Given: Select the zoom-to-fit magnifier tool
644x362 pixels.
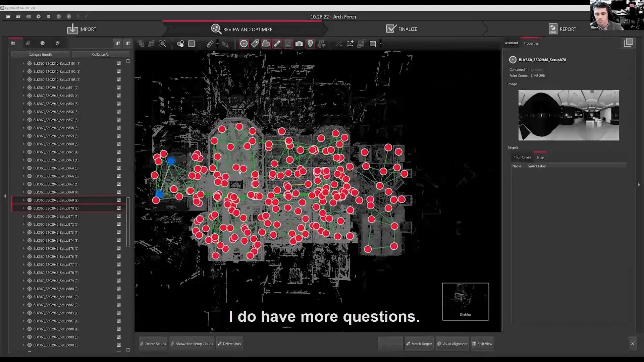Looking at the screenshot, I should click(x=163, y=44).
